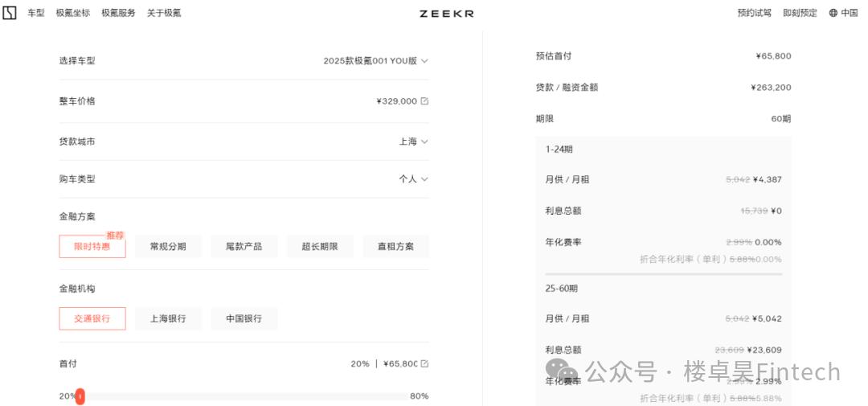Click the 即刻预定 order link
This screenshot has width=868, height=406.
tap(800, 13)
